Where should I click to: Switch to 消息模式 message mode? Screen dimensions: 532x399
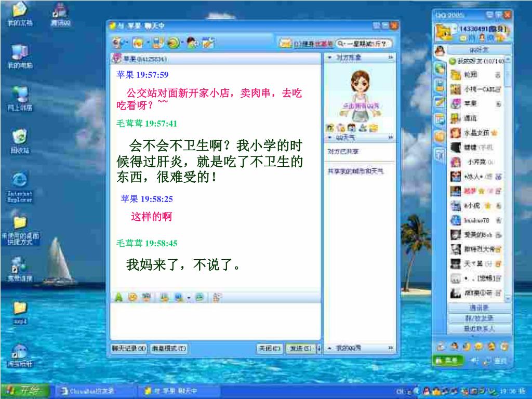[x=169, y=349]
